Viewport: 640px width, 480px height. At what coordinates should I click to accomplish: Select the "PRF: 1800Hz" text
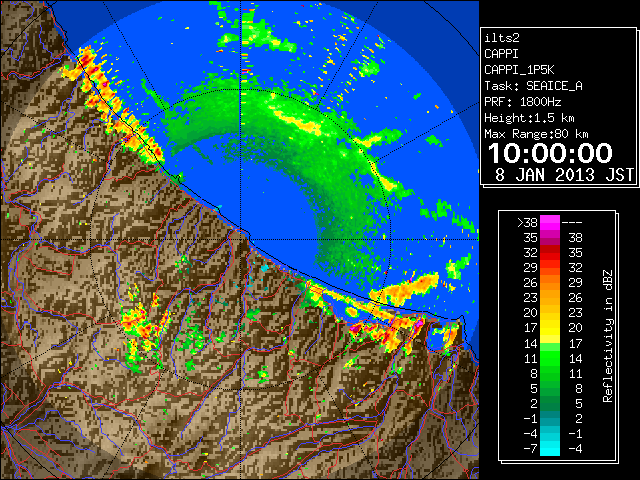[523, 102]
